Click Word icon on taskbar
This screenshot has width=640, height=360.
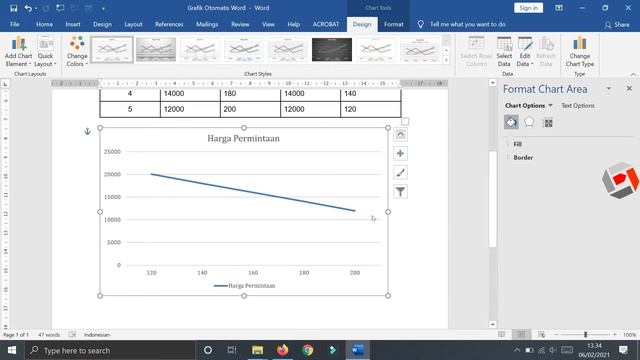pyautogui.click(x=358, y=350)
